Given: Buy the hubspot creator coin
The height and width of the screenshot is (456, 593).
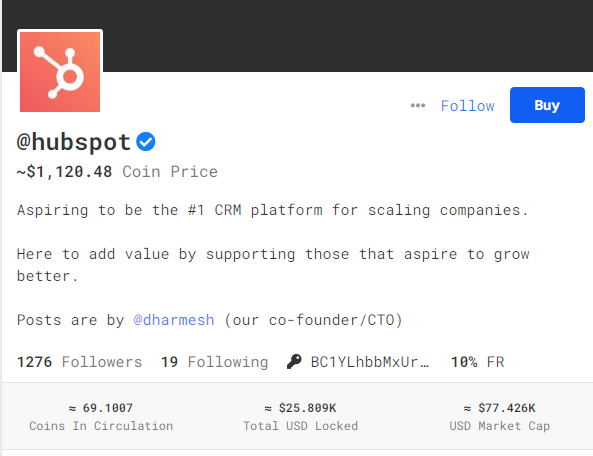Looking at the screenshot, I should [x=547, y=105].
